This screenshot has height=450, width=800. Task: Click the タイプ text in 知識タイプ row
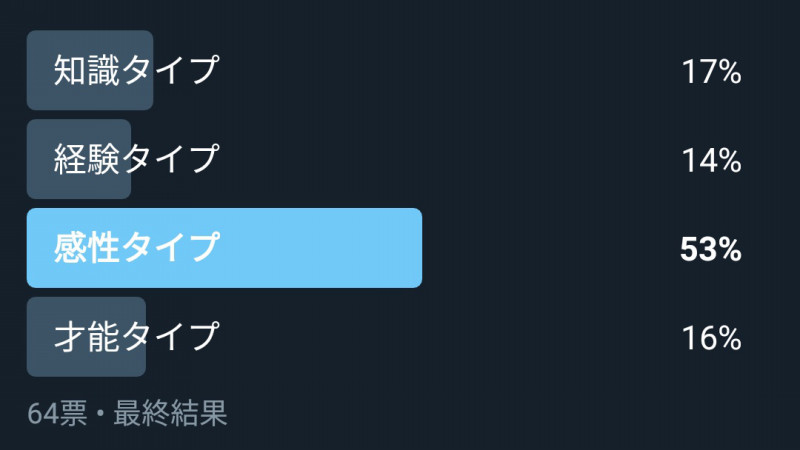(171, 70)
